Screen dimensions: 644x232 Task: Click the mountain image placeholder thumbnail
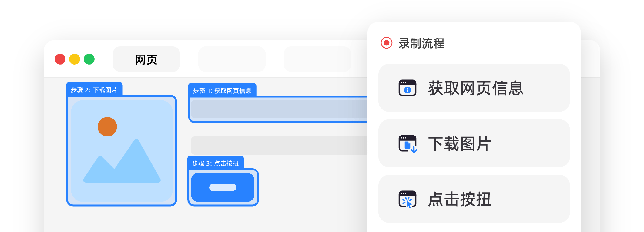coord(122,151)
